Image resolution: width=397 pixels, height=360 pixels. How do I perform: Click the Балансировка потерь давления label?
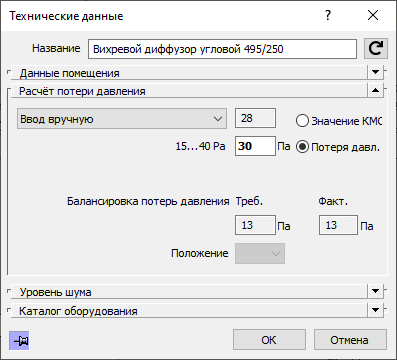[x=148, y=201]
